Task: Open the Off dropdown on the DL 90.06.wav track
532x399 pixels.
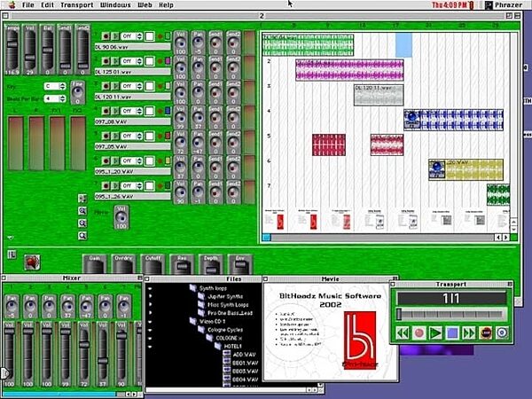Action: (131, 36)
